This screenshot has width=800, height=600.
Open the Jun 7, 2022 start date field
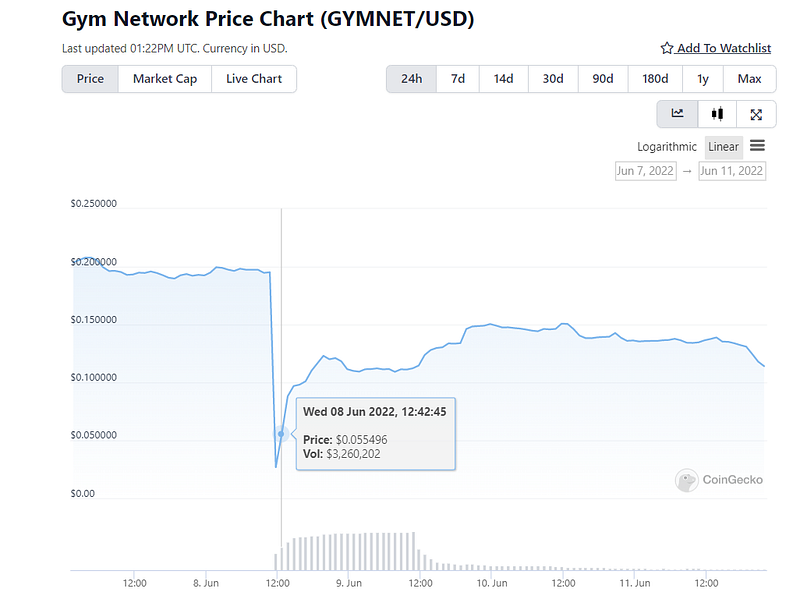tap(645, 171)
